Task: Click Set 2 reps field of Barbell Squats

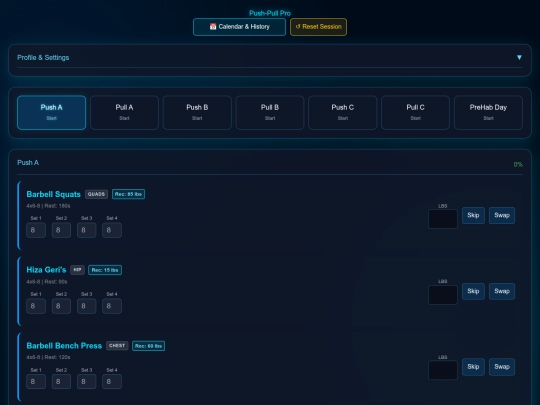Action: point(61,230)
